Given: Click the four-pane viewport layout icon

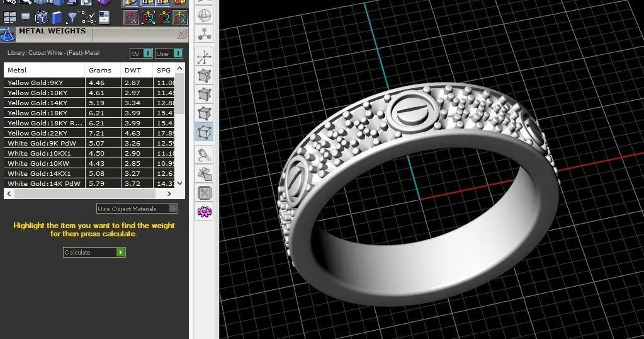Looking at the screenshot, I should click(9, 17).
